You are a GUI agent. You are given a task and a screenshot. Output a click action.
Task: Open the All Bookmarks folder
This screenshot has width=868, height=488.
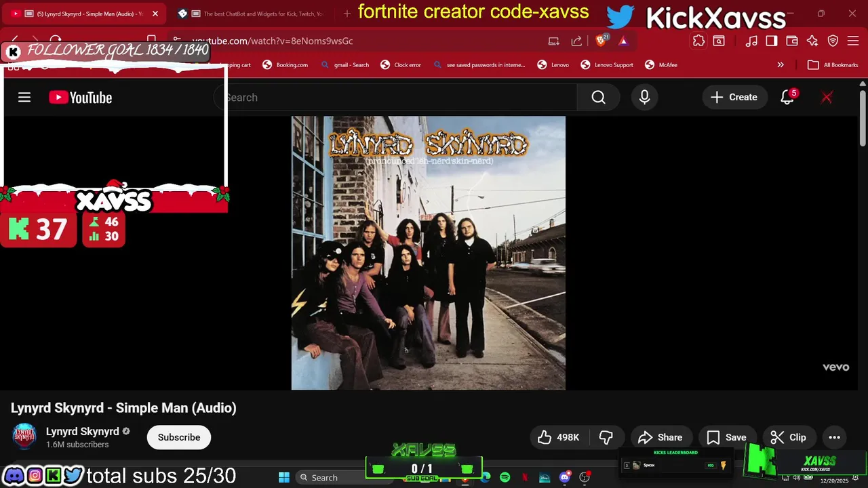(x=833, y=65)
